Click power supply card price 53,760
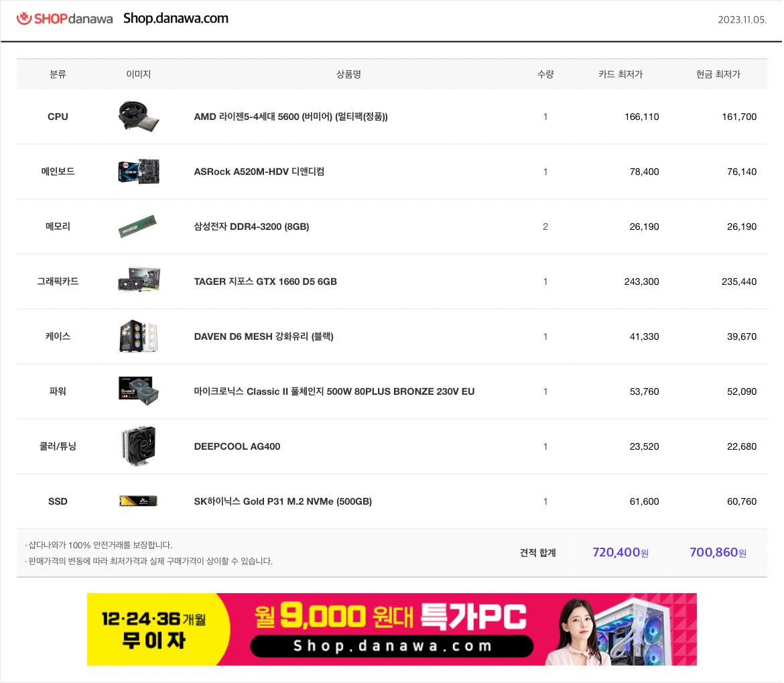The height and width of the screenshot is (683, 784). pos(644,392)
